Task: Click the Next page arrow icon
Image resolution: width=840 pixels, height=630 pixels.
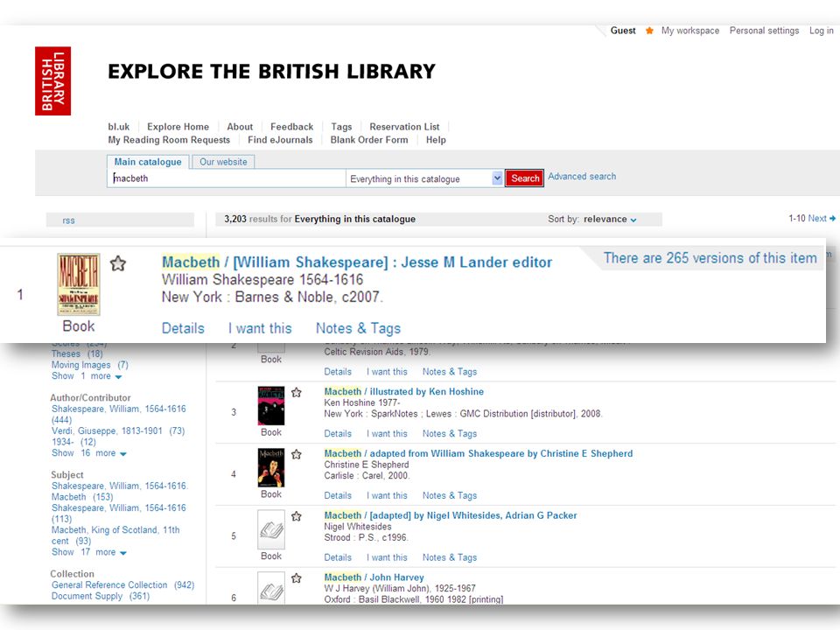Action: pos(832,218)
